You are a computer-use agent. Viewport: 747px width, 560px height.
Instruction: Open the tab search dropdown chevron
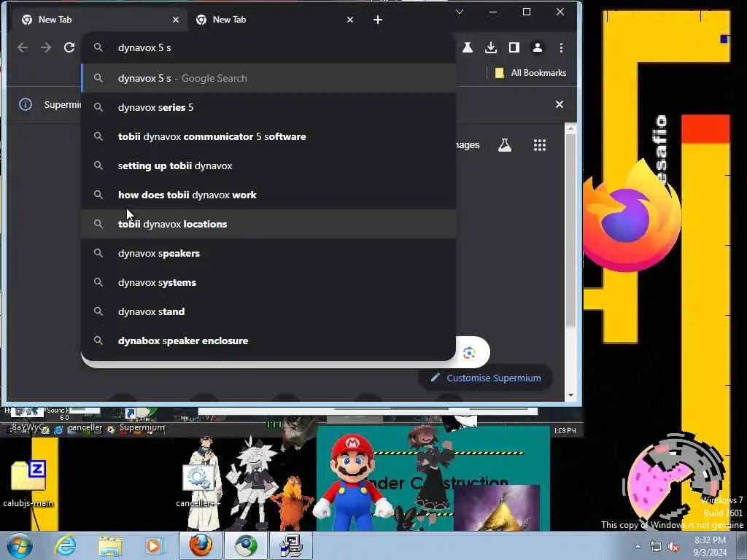tap(460, 12)
